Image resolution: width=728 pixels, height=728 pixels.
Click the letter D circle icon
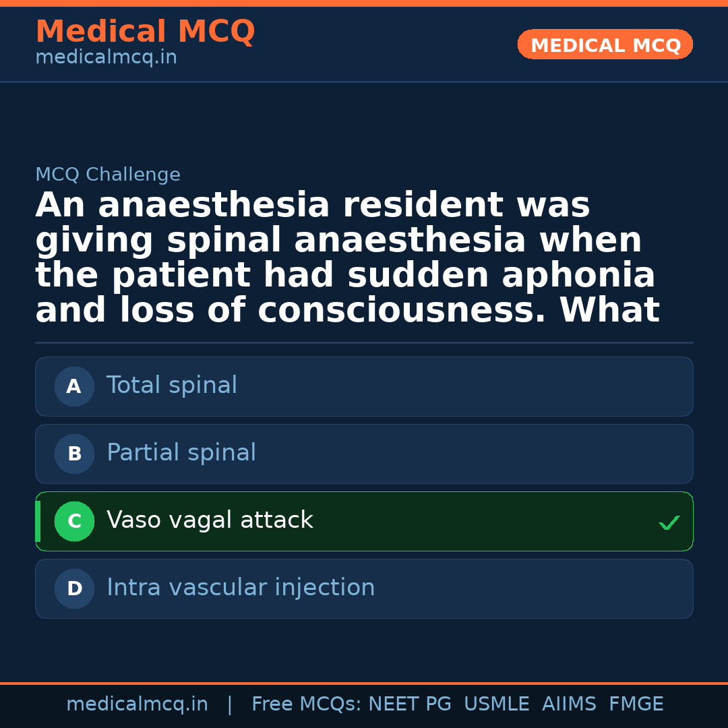74,589
